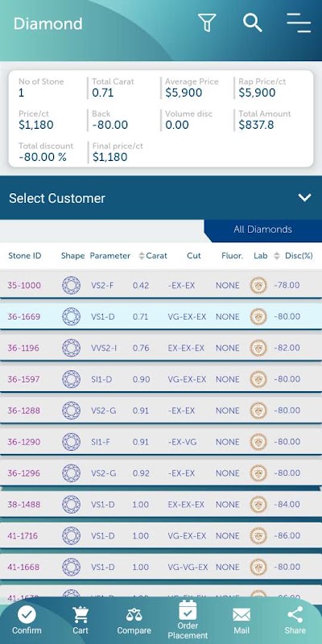Select stone row 36-1196
The height and width of the screenshot is (644, 322).
point(161,348)
